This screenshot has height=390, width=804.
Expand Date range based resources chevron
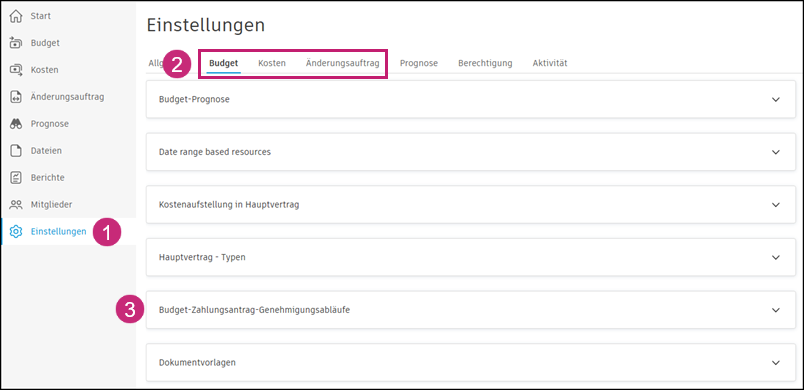coord(776,152)
